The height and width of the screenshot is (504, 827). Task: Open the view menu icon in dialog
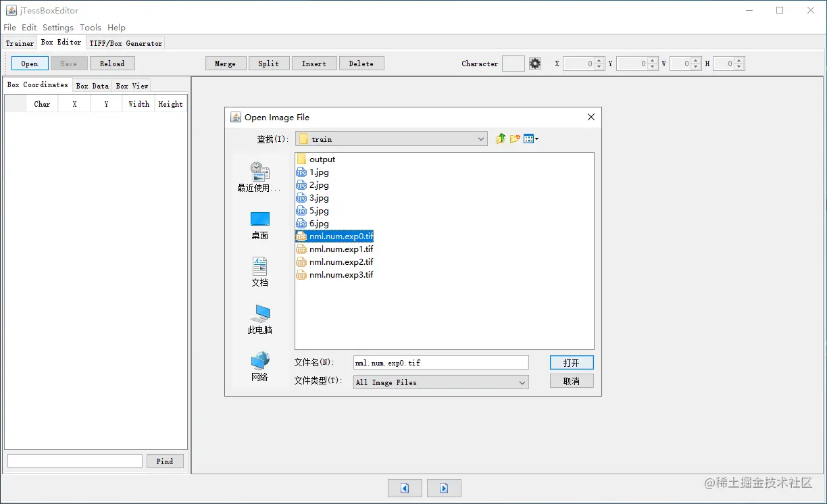pos(531,138)
